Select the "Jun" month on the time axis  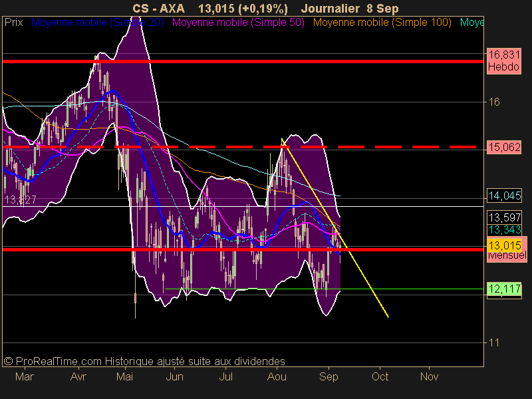click(174, 376)
